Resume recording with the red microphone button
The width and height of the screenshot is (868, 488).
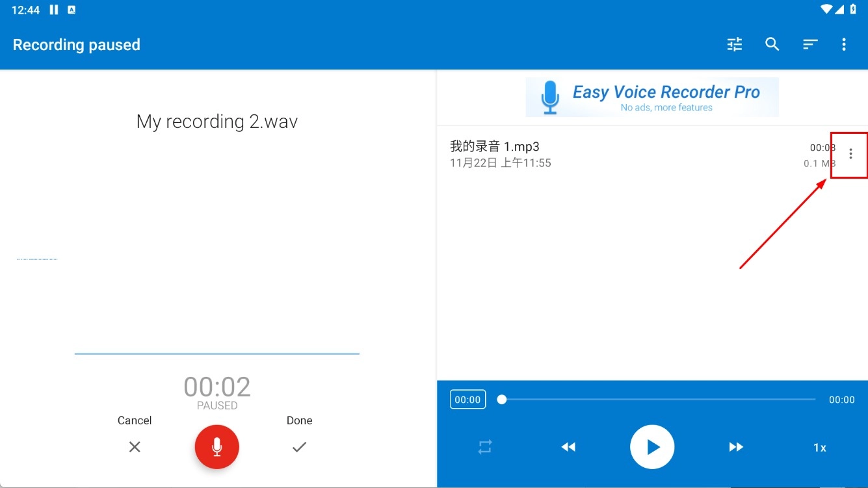coord(217,447)
